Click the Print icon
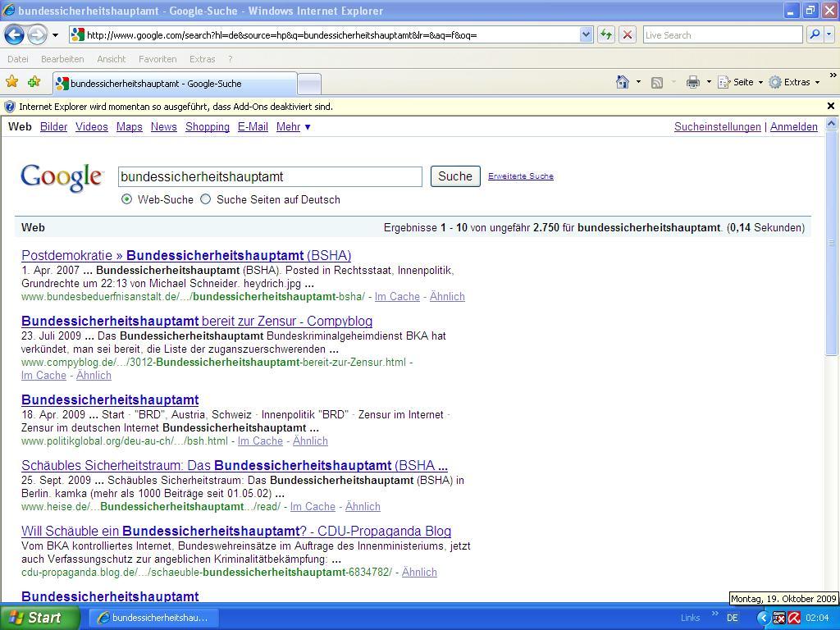 692,82
